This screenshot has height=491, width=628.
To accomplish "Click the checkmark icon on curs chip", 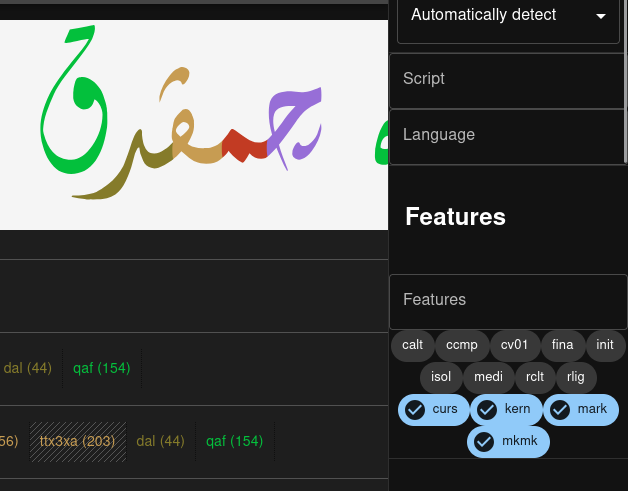I will [x=415, y=410].
